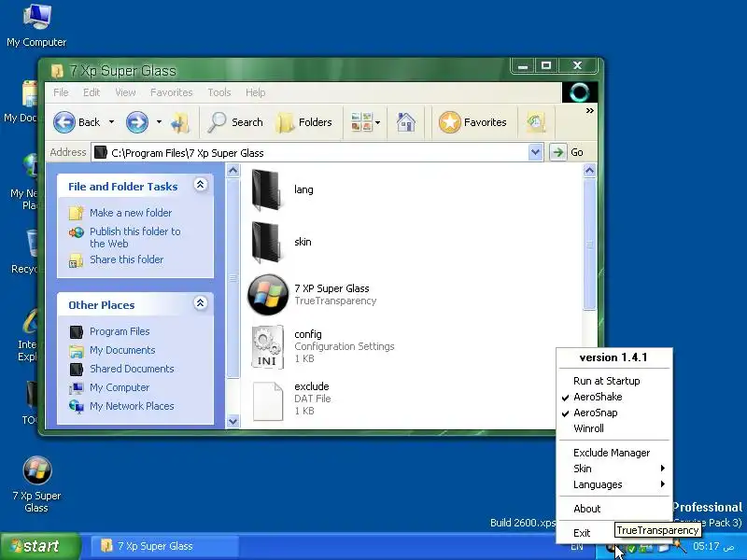
Task: Enable Winroll in tray menu
Action: click(614, 428)
